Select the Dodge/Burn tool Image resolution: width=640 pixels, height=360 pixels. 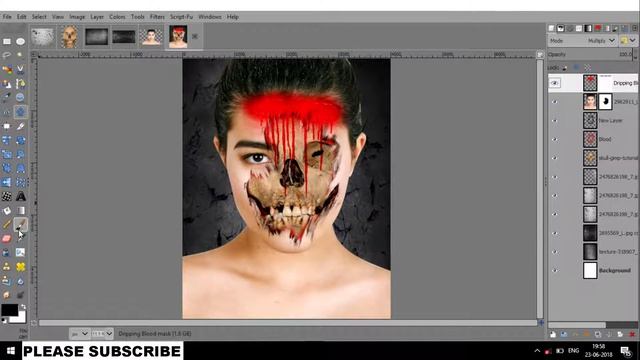tap(20, 294)
